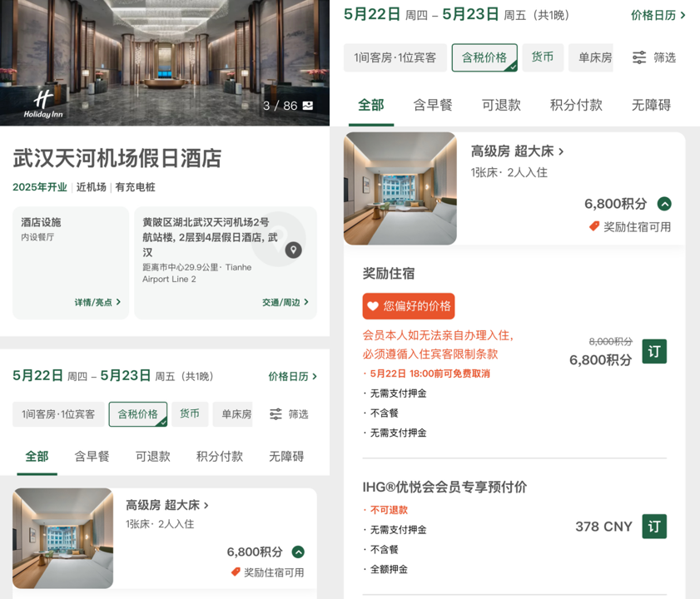The width and height of the screenshot is (700, 599).
Task: Click the filter sliders icon in the right panel
Action: coord(639,57)
